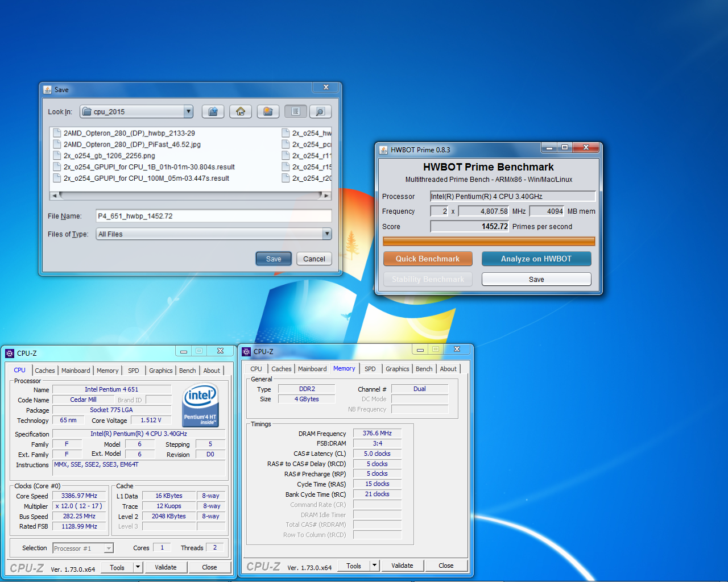Click the Score value 1452.72

469,226
